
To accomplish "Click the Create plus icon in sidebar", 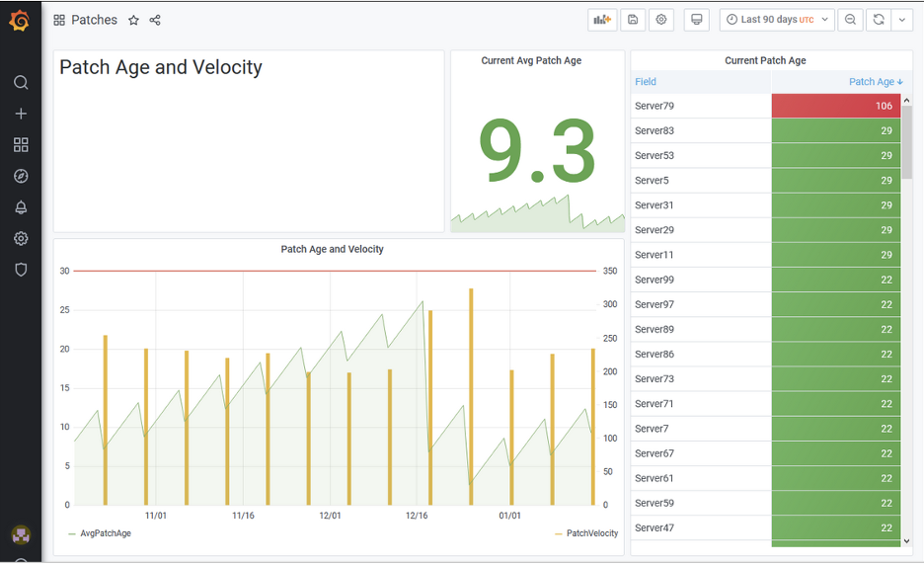I will (x=21, y=114).
